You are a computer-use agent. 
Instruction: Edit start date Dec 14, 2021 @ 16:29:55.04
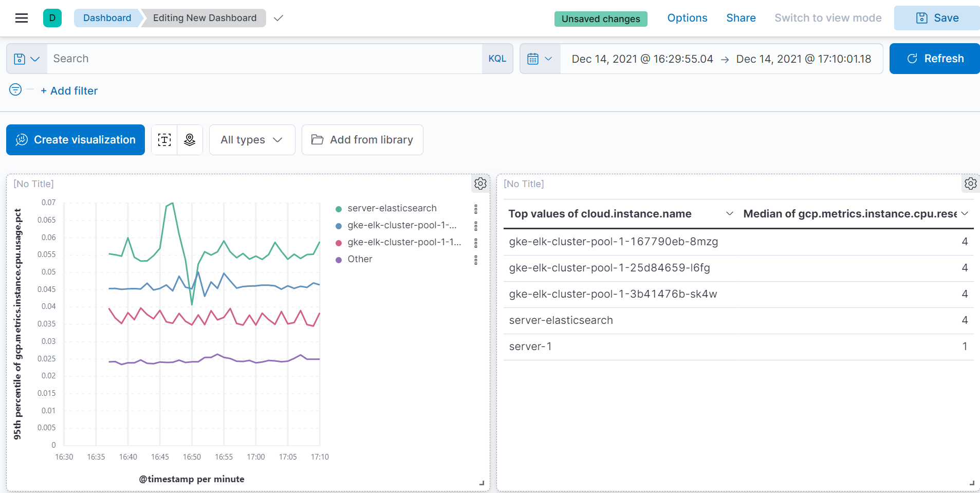(642, 59)
